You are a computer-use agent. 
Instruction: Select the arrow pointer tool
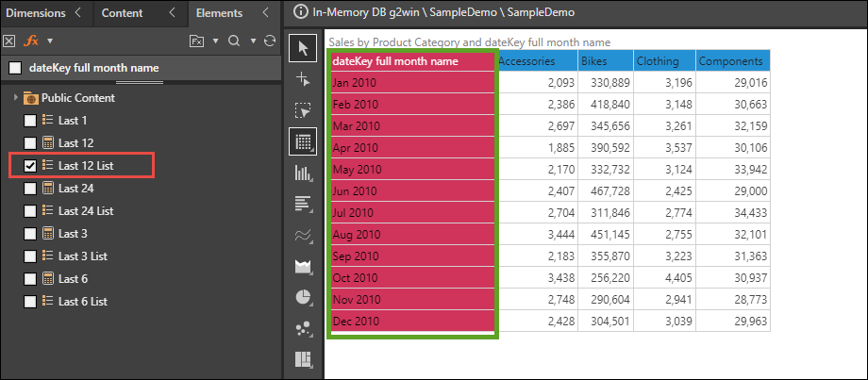[303, 48]
